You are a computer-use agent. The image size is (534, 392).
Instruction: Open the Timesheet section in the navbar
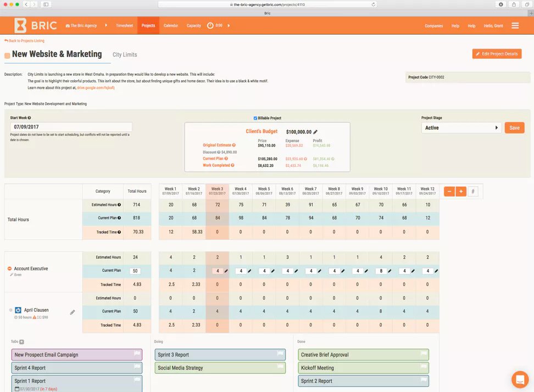point(124,25)
